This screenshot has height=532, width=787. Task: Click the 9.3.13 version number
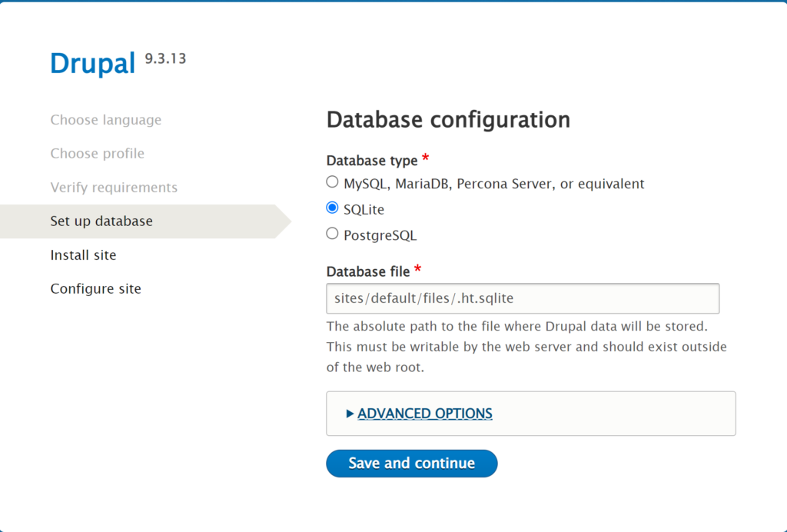(x=166, y=58)
